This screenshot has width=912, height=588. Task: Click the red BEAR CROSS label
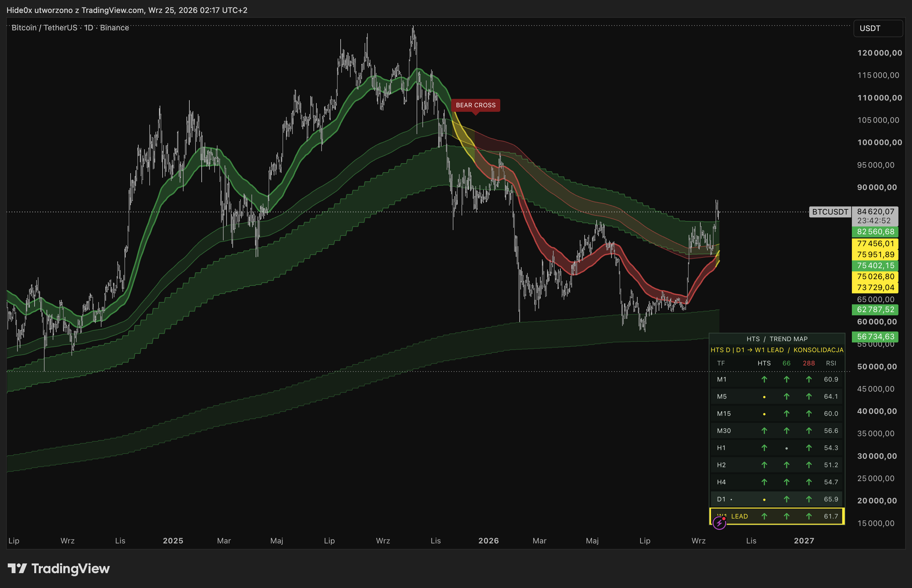pyautogui.click(x=475, y=105)
